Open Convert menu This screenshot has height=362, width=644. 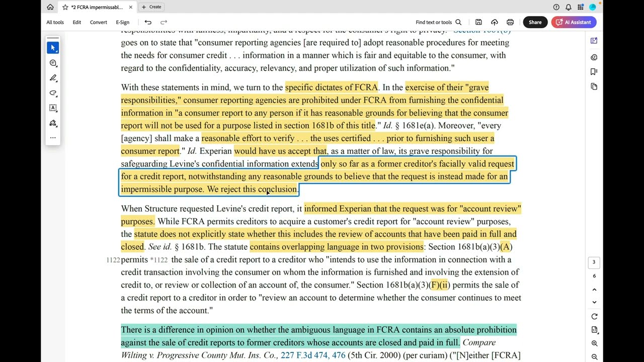pos(98,22)
